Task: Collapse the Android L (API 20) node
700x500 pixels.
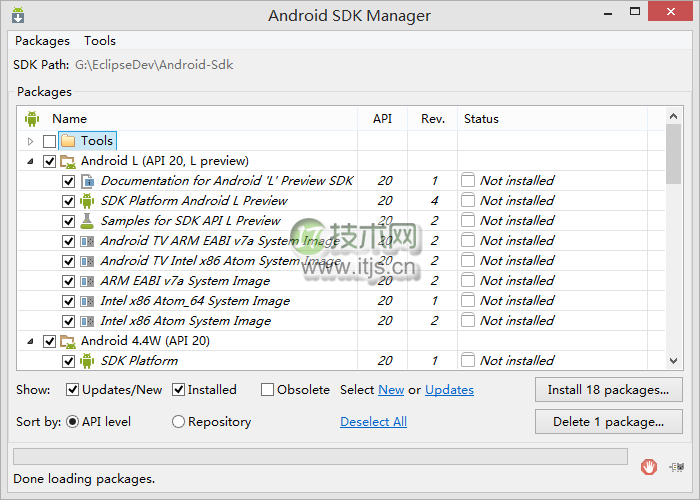Action: point(30,162)
